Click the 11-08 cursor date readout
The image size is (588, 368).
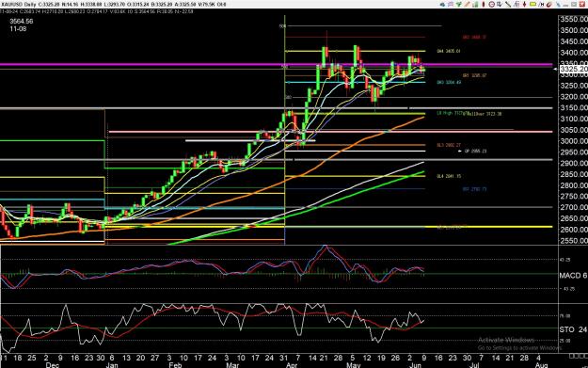[x=18, y=29]
